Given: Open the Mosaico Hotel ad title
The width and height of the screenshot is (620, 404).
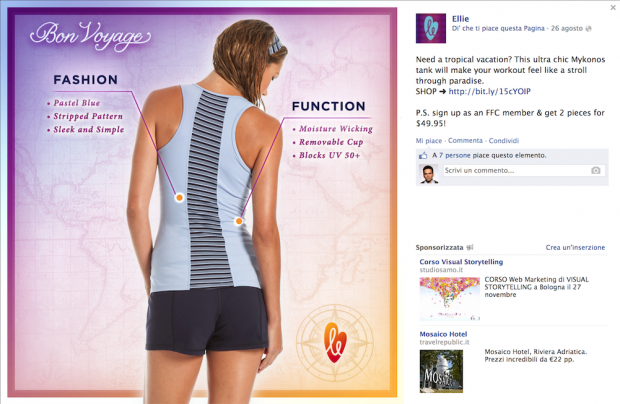Looking at the screenshot, I should click(443, 334).
